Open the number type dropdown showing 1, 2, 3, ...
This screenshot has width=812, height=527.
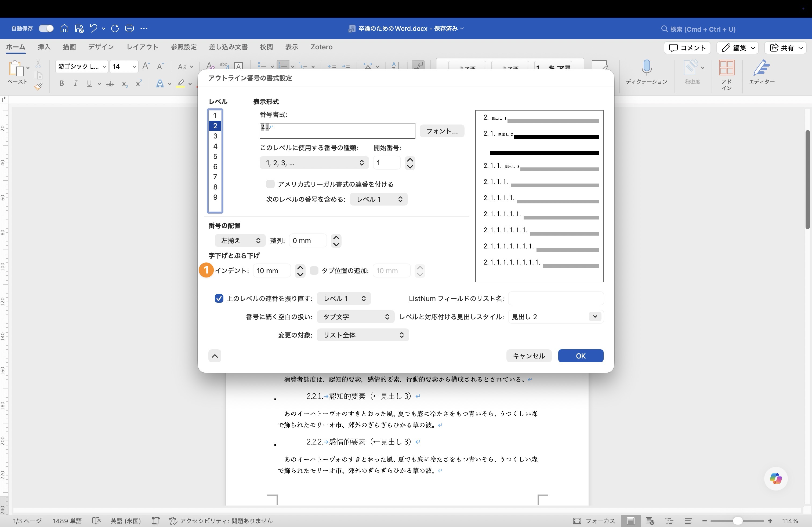click(x=314, y=163)
